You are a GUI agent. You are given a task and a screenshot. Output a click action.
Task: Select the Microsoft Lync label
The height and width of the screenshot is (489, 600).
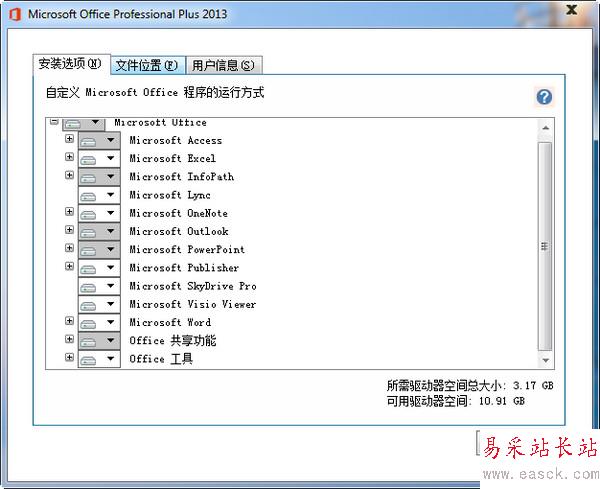point(170,195)
